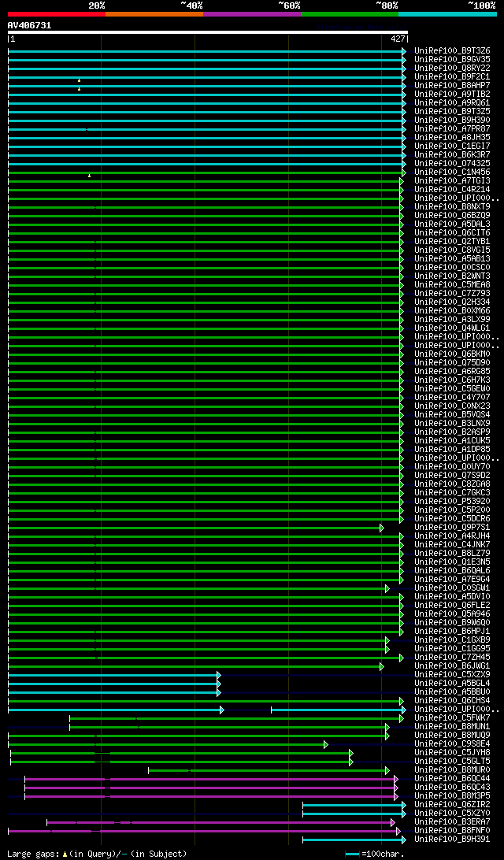This screenshot has width=504, height=860.
Task: Click the Large gaps legend text
Action: [x=97, y=854]
